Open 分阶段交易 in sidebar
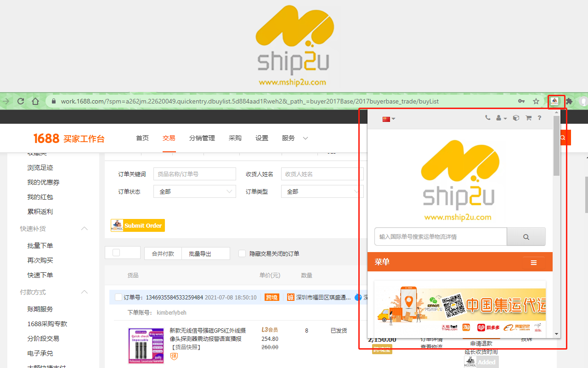 tap(43, 339)
